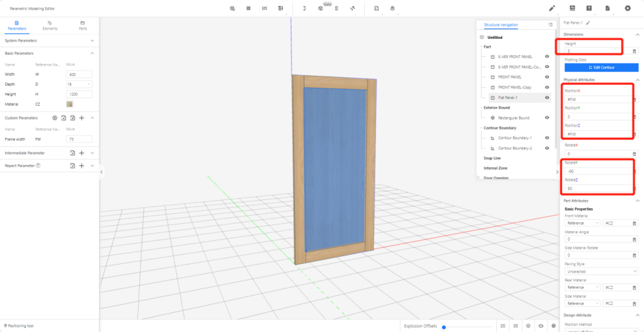This screenshot has height=332, width=644.
Task: Add an Intermediate Parameter with plus icon
Action: click(x=81, y=153)
